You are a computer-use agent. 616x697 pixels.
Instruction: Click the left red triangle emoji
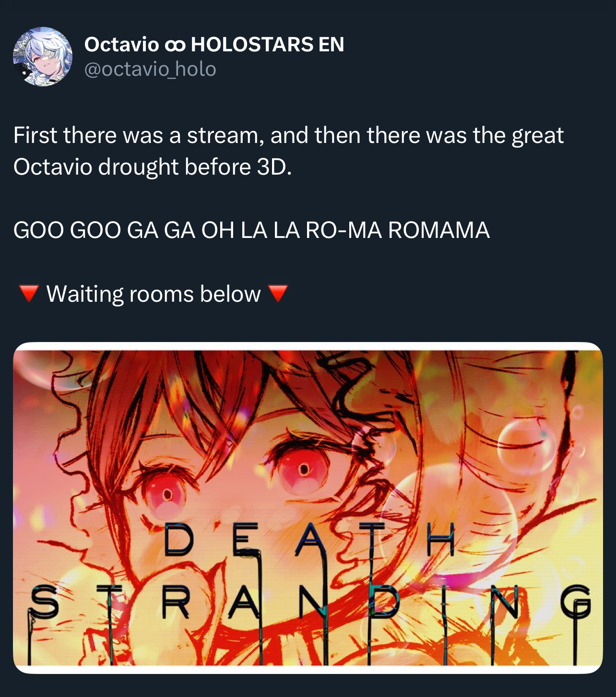click(x=28, y=293)
